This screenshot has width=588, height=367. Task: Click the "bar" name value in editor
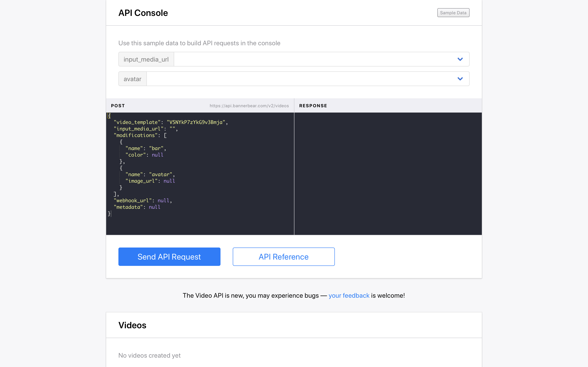point(156,148)
